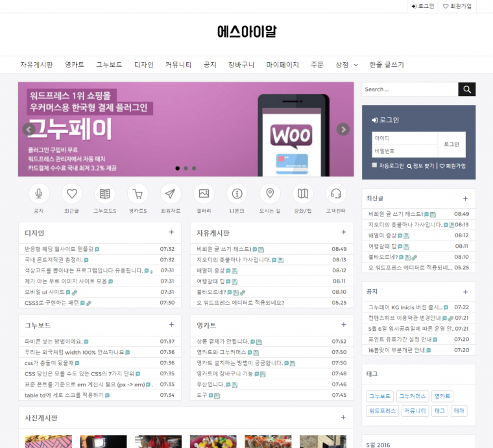Focus the Search input field
Screen dimensions: 493x448
[x=410, y=89]
